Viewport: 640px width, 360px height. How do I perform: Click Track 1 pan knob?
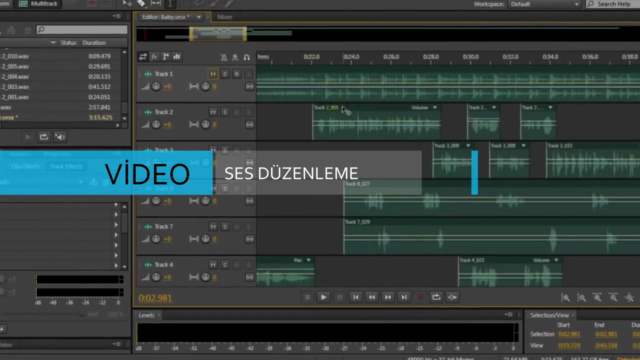pyautogui.click(x=205, y=87)
